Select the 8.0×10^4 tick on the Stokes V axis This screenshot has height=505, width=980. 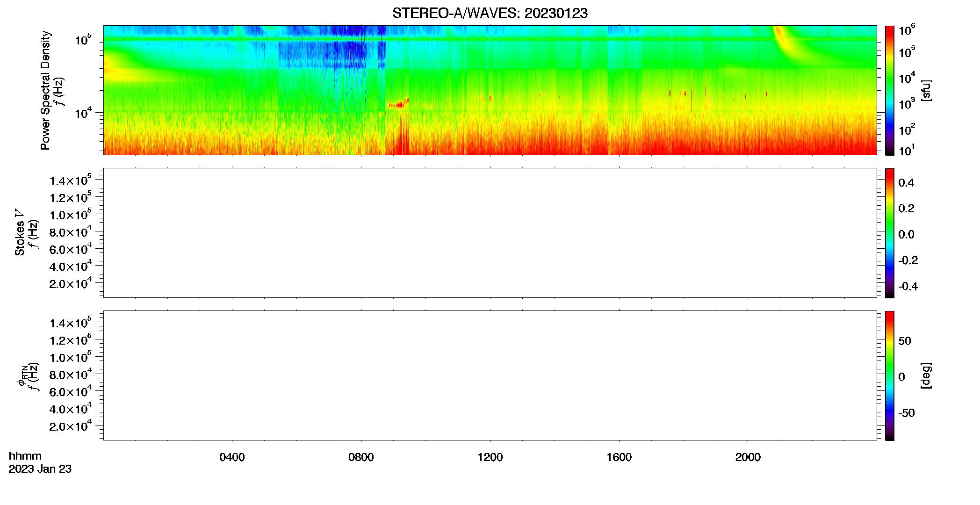pos(71,232)
